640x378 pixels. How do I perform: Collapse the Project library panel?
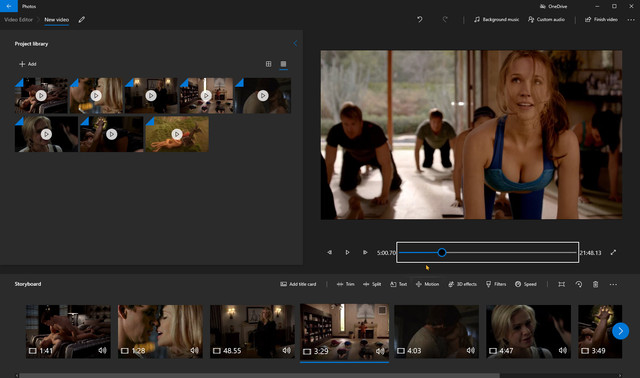(295, 43)
